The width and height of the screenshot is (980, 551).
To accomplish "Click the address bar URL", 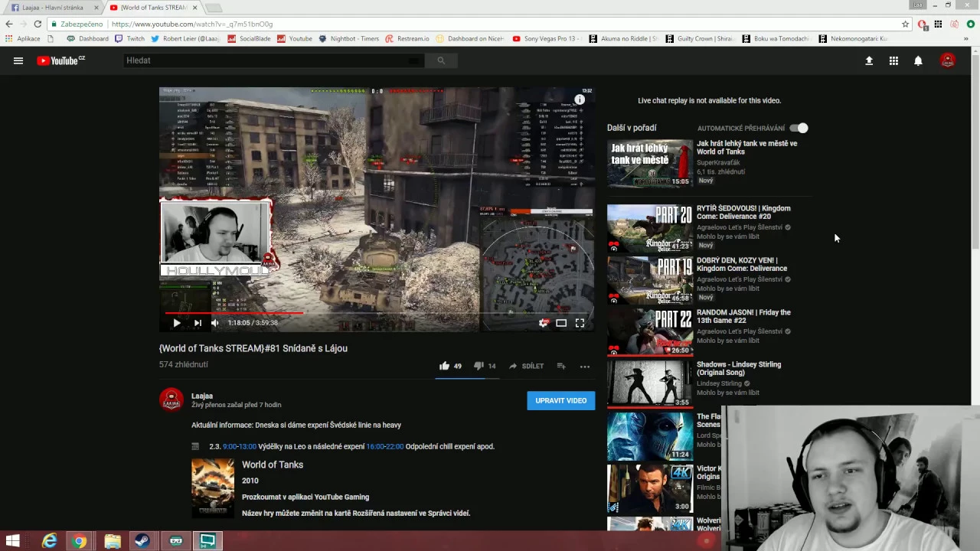I will [191, 24].
